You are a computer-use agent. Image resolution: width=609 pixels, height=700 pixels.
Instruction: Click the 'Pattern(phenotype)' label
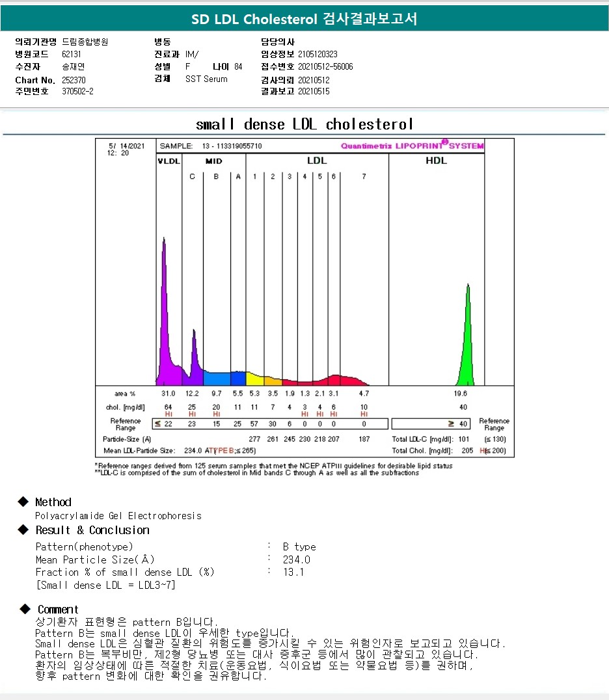(x=84, y=547)
